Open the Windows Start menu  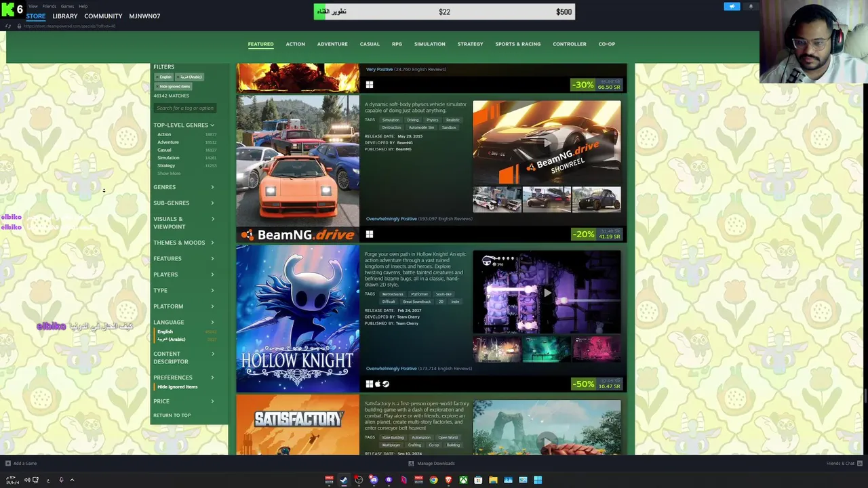(x=538, y=480)
